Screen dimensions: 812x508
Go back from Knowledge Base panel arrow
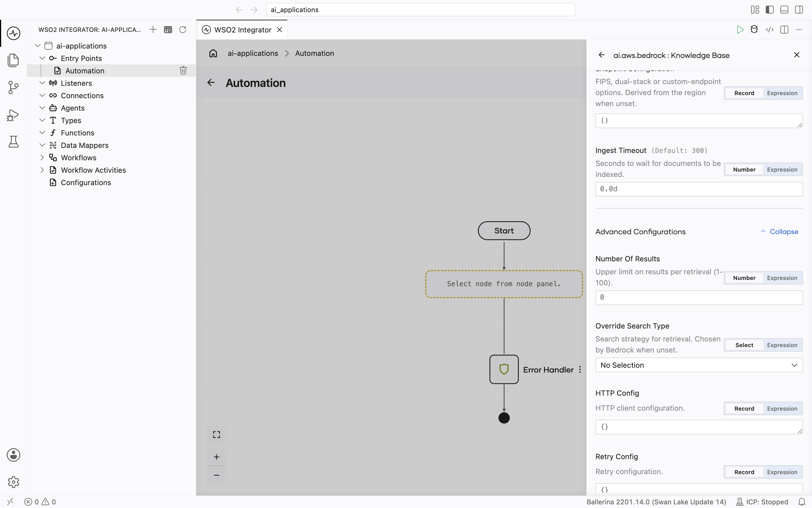[602, 55]
